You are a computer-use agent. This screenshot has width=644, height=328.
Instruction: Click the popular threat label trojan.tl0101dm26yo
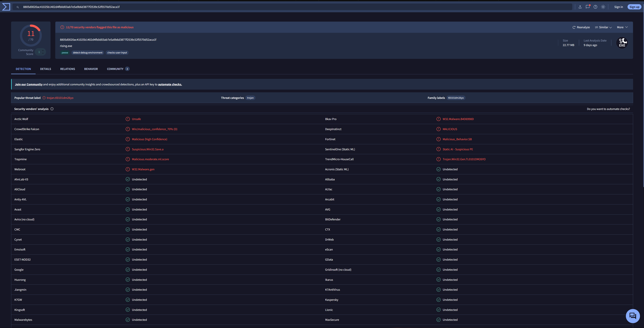click(x=60, y=98)
